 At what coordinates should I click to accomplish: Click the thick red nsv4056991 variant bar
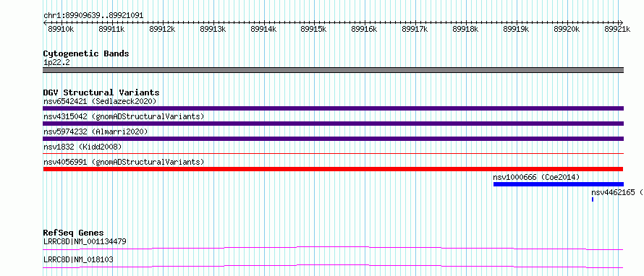coord(333,169)
